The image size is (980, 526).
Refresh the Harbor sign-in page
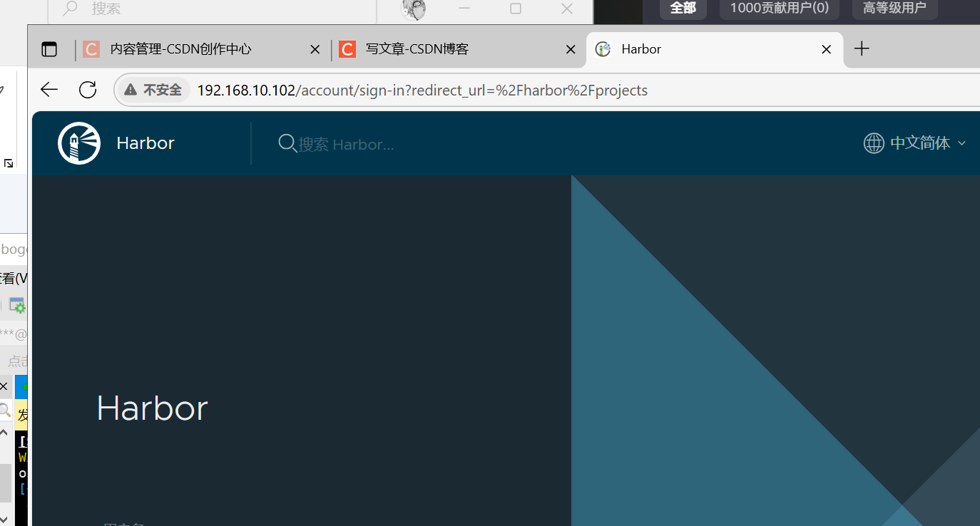point(88,90)
